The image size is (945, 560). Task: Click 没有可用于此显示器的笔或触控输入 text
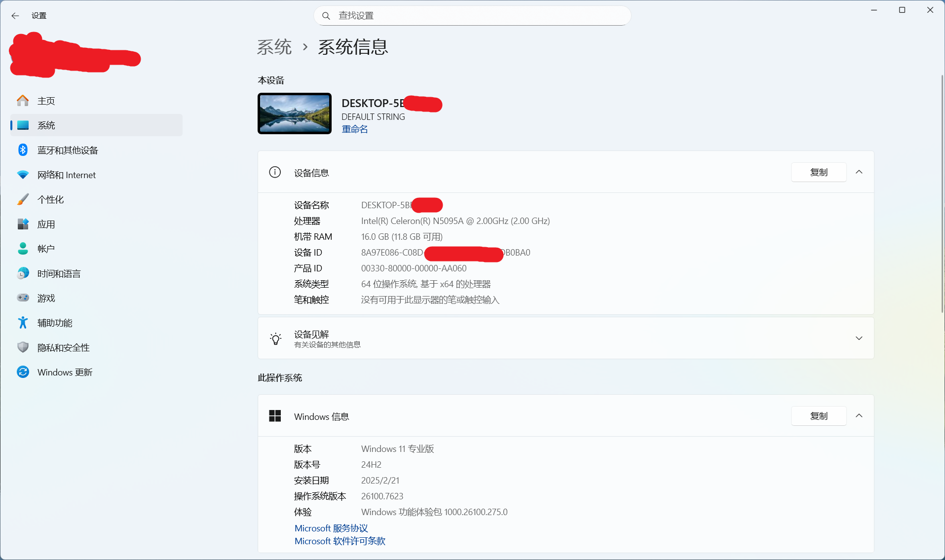click(430, 300)
